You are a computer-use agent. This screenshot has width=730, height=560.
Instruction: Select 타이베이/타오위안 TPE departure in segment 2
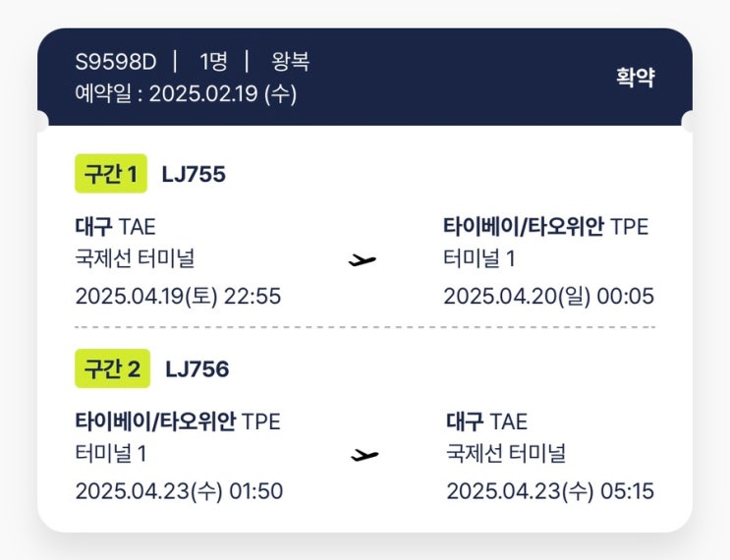point(177,421)
